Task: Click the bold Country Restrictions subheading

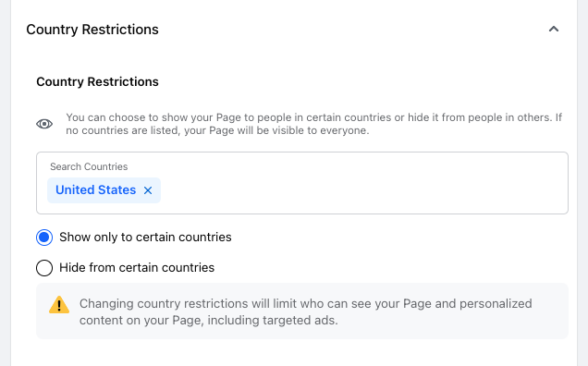Action: point(97,81)
